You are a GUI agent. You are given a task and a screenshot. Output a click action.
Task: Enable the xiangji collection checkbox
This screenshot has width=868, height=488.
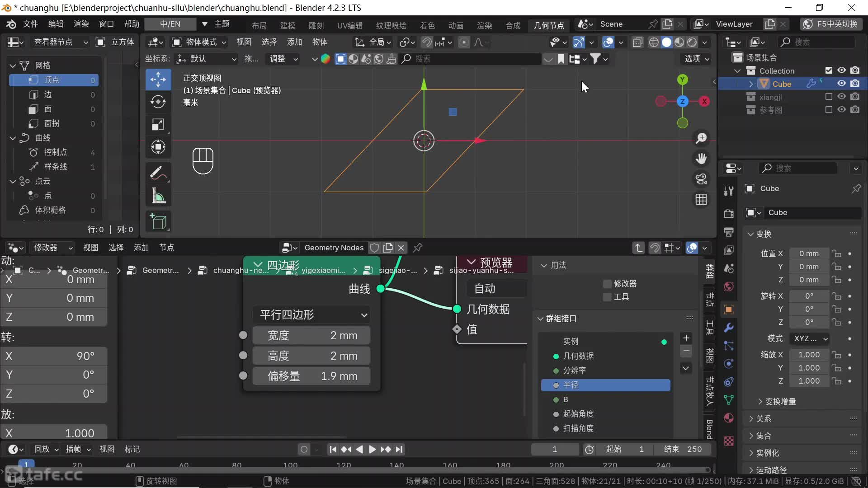pyautogui.click(x=828, y=97)
